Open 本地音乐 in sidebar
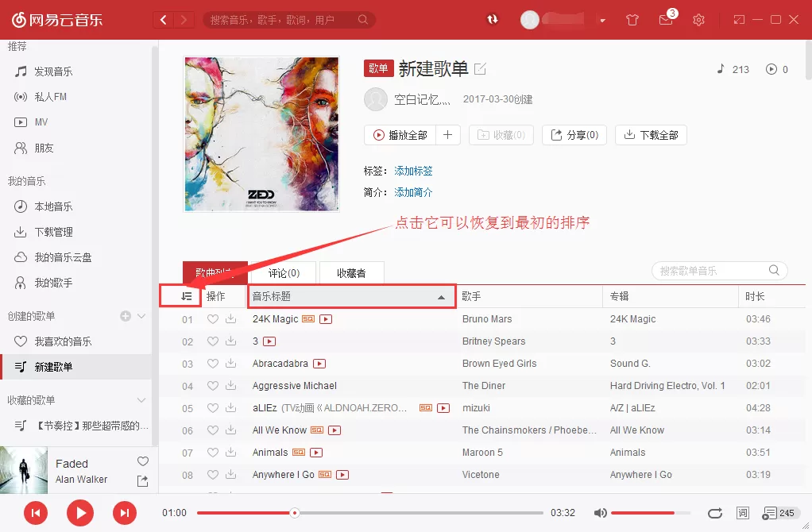This screenshot has width=812, height=532. pyautogui.click(x=53, y=206)
